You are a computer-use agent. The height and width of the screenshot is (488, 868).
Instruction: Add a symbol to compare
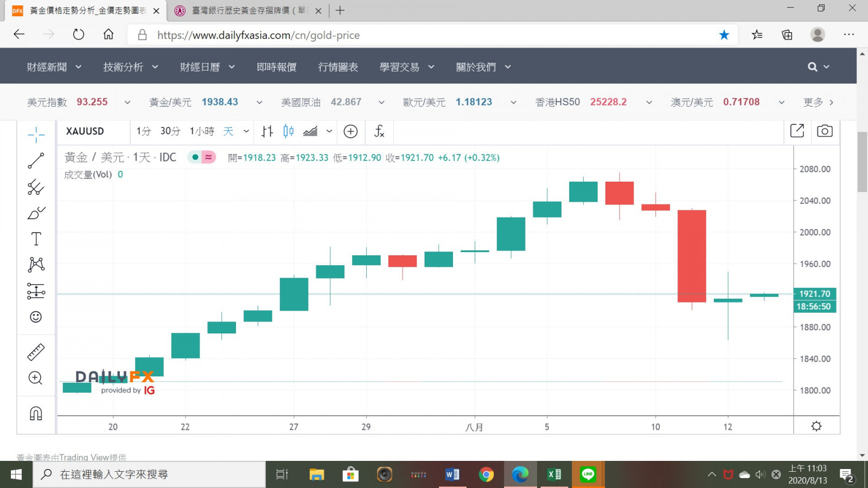tap(351, 131)
